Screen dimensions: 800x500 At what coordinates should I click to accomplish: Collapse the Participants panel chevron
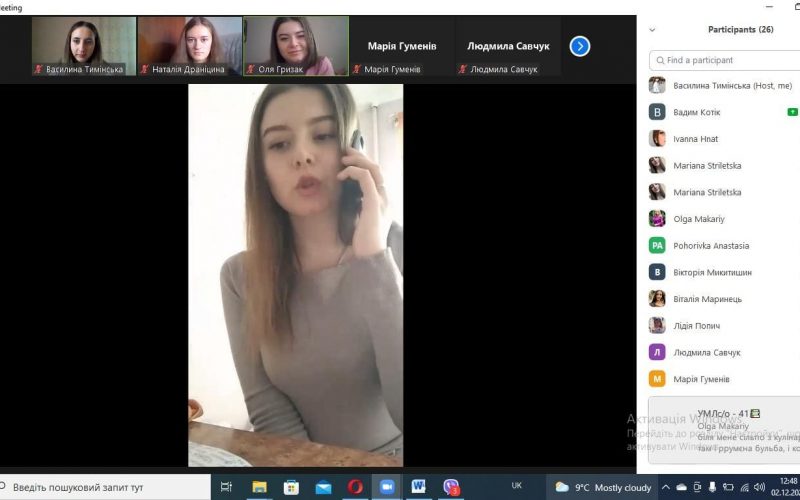(653, 30)
